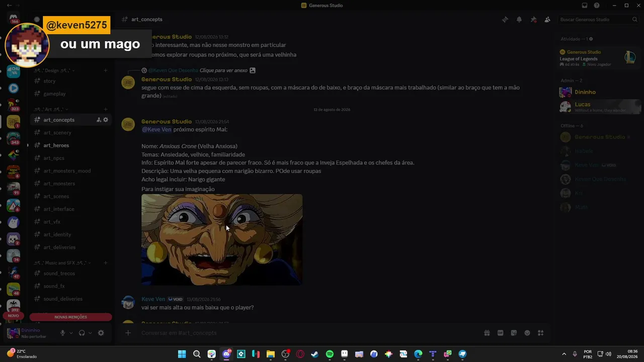This screenshot has height=362, width=644.
Task: Add a channel to the Art category
Action: [x=106, y=109]
